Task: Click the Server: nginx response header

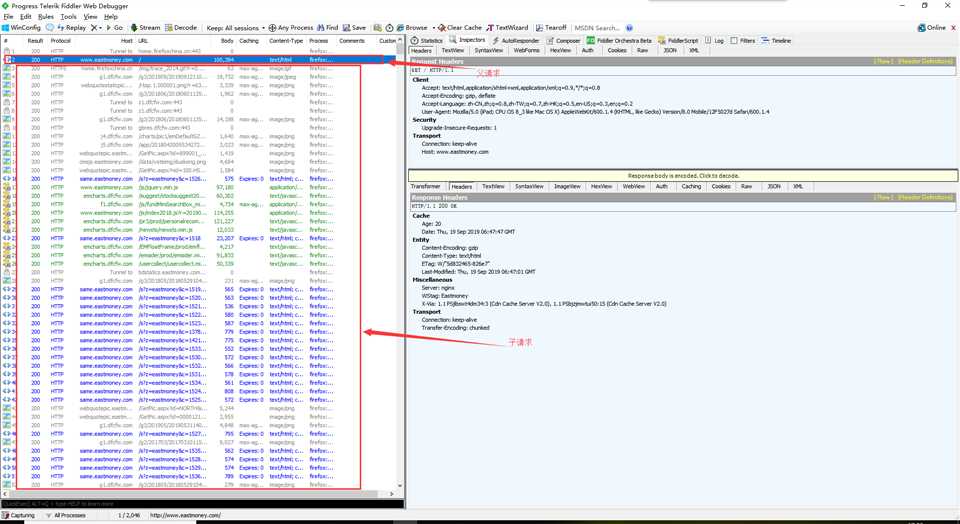Action: coord(438,287)
